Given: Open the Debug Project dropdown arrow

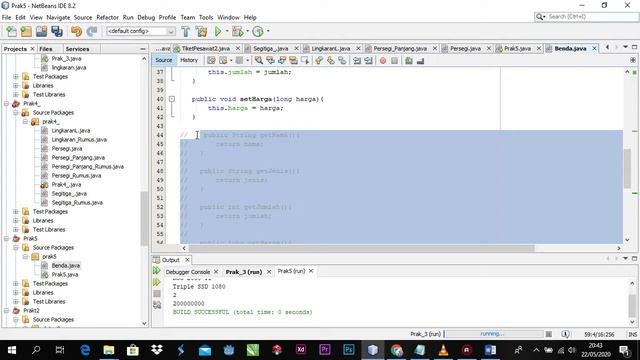Looking at the screenshot, I should tap(247, 31).
